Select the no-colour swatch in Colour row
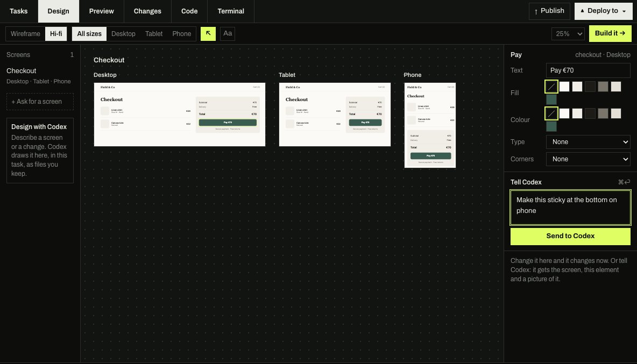 [551, 113]
